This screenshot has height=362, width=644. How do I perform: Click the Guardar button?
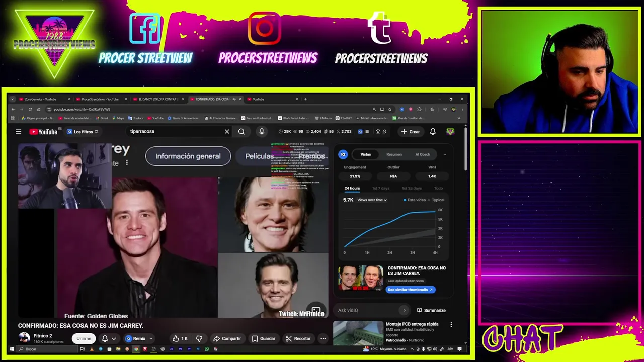tap(264, 339)
